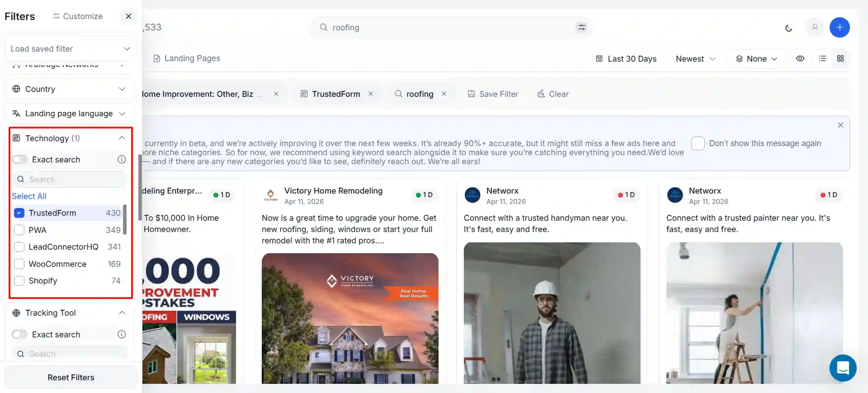
Task: Open the Victory house ad image
Action: tap(350, 318)
